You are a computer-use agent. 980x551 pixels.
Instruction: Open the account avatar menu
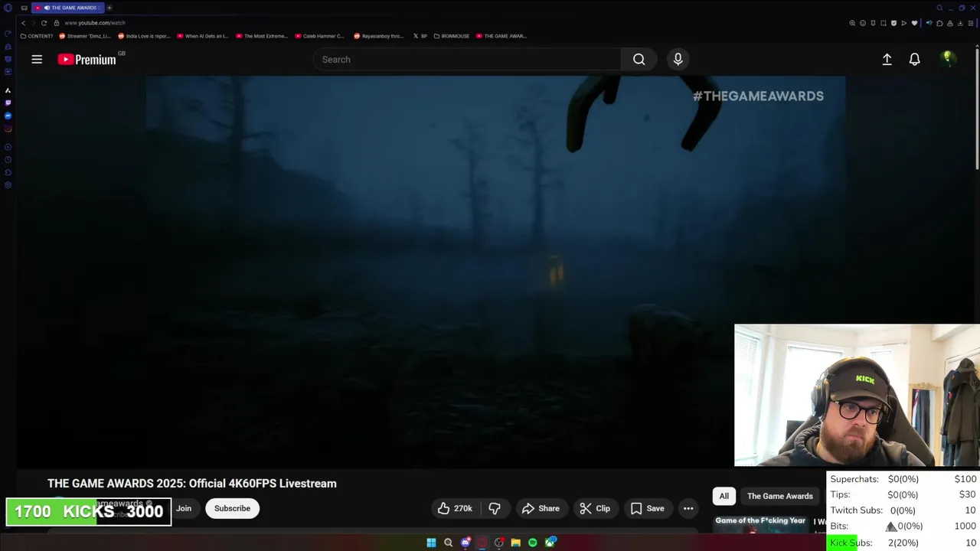click(948, 59)
